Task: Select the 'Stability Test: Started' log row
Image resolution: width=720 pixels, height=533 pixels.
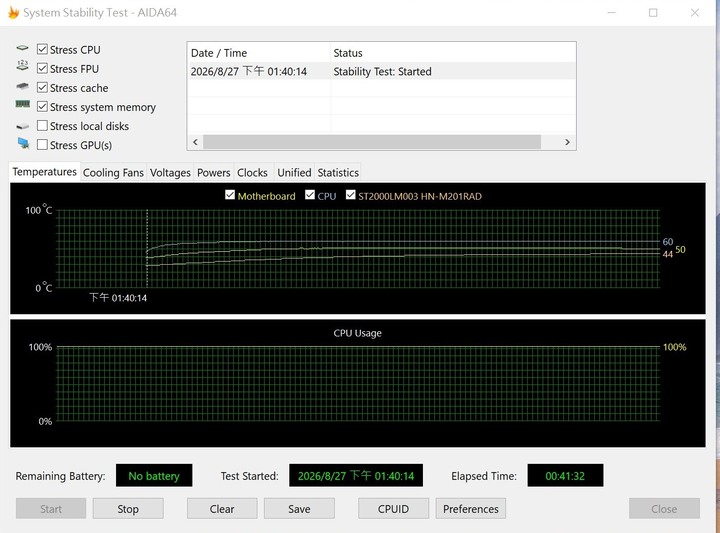Action: pos(382,71)
